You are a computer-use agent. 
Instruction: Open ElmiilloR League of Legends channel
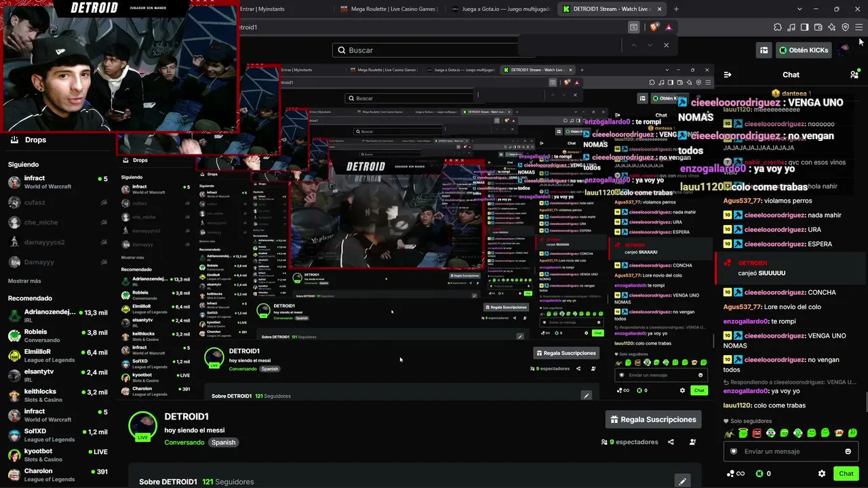(x=58, y=355)
